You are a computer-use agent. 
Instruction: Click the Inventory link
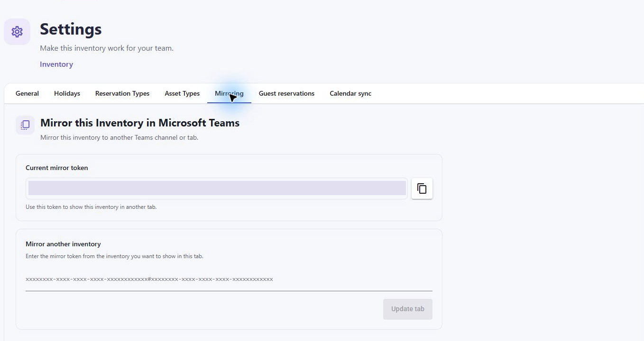pos(56,64)
